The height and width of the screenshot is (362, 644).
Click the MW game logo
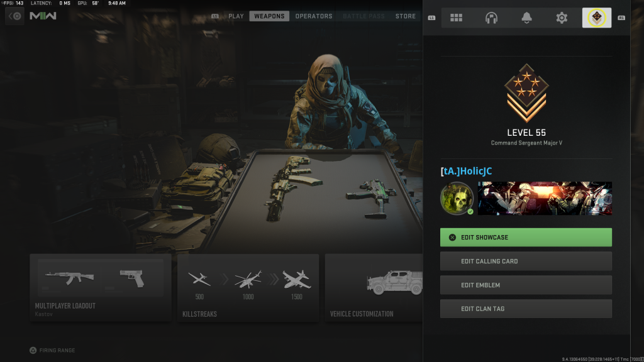(x=43, y=16)
